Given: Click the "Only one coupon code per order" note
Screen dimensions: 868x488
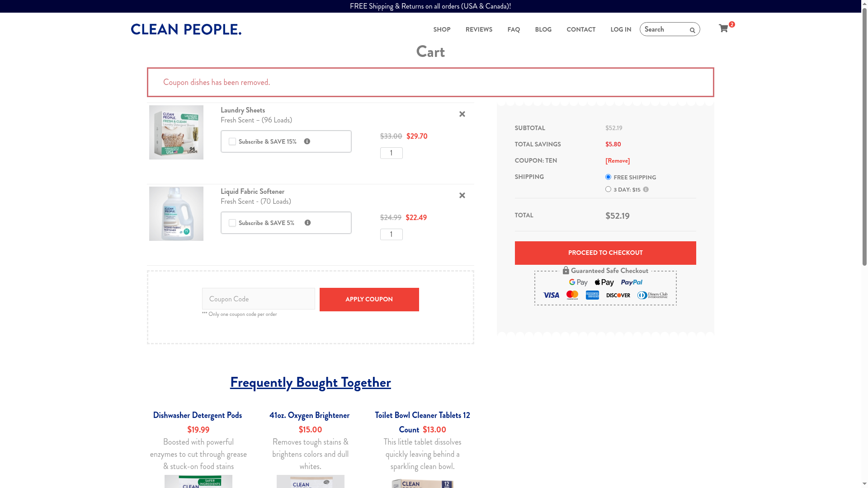Looking at the screenshot, I should (x=240, y=314).
